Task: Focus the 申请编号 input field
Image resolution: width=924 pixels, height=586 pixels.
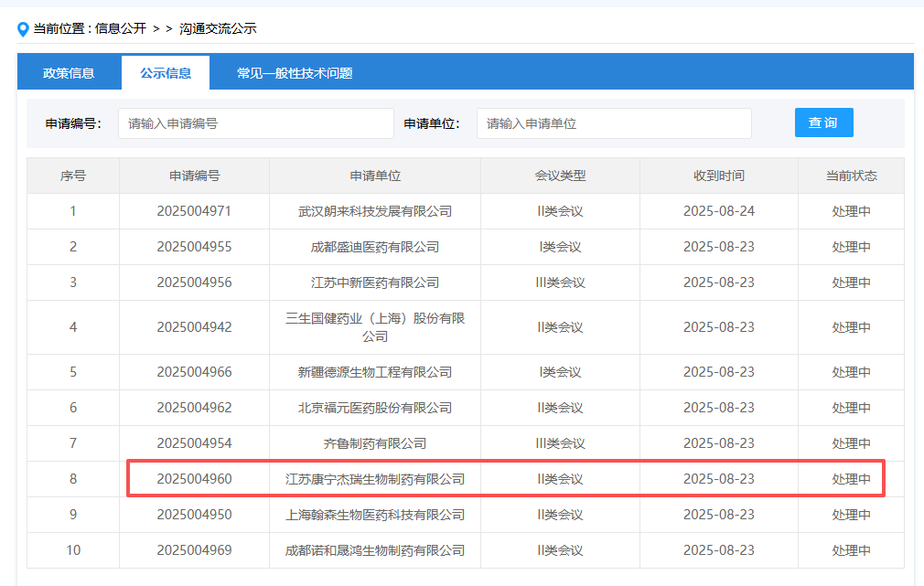Action: pos(256,123)
